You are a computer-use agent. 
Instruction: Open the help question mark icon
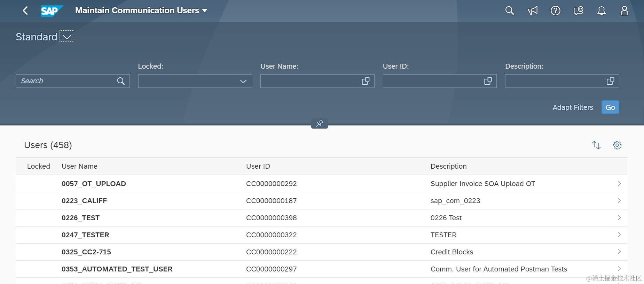(556, 10)
